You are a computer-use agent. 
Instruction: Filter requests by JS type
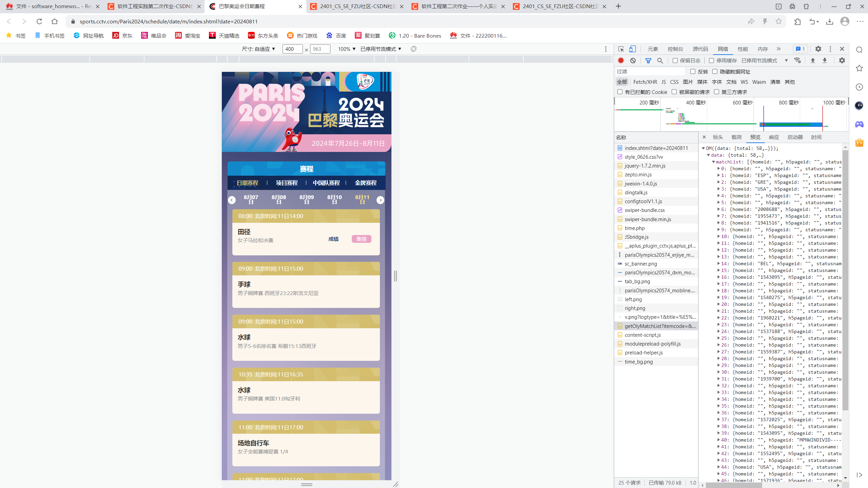tap(663, 82)
